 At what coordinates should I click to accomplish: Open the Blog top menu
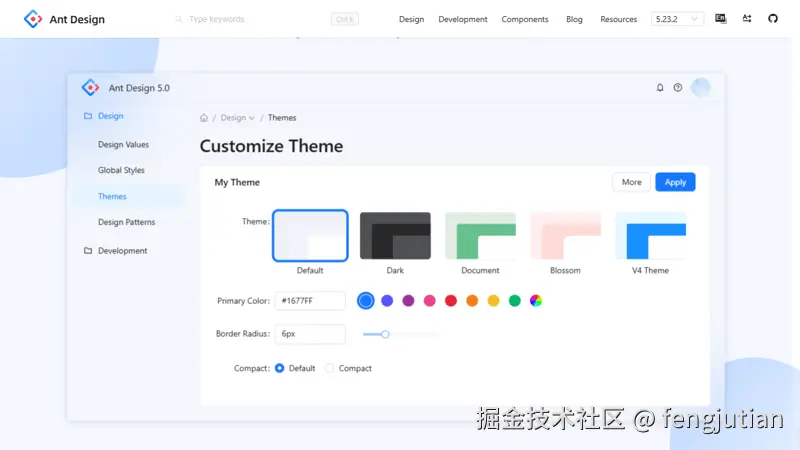tap(574, 19)
